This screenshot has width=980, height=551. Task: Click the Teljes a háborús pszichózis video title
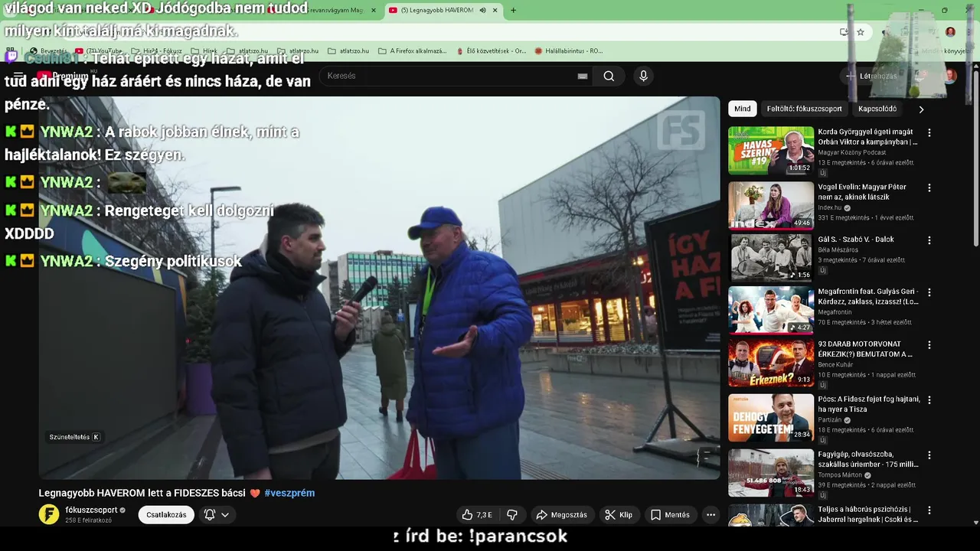point(868,514)
